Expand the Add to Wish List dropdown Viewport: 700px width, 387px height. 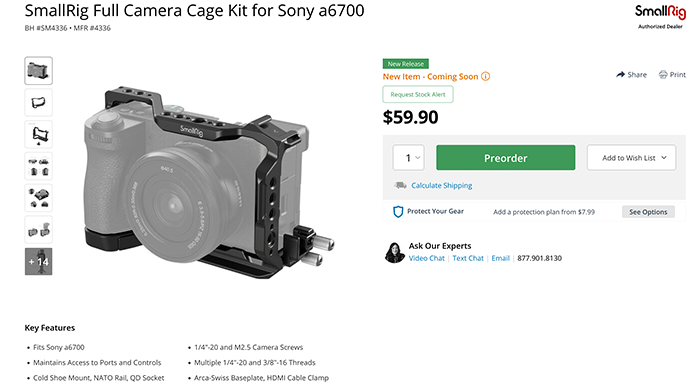631,158
